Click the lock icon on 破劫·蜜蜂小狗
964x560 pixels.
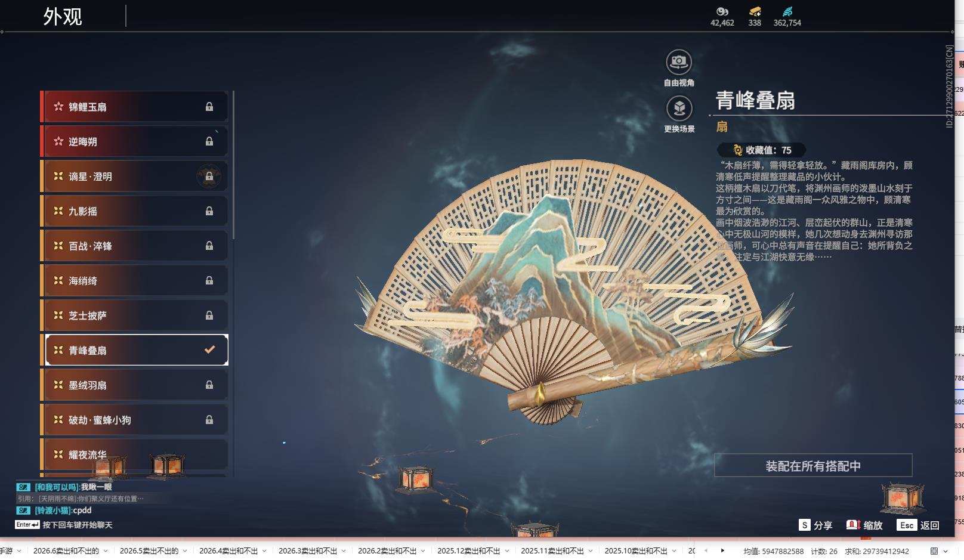(209, 420)
